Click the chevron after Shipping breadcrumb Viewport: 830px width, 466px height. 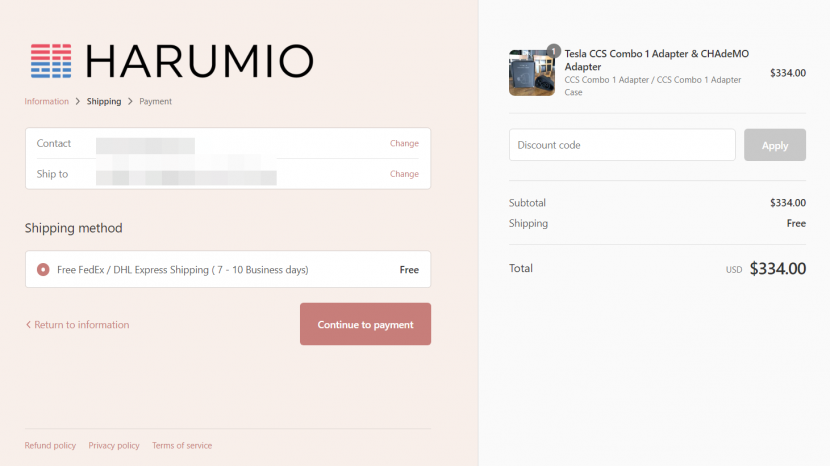tap(130, 101)
